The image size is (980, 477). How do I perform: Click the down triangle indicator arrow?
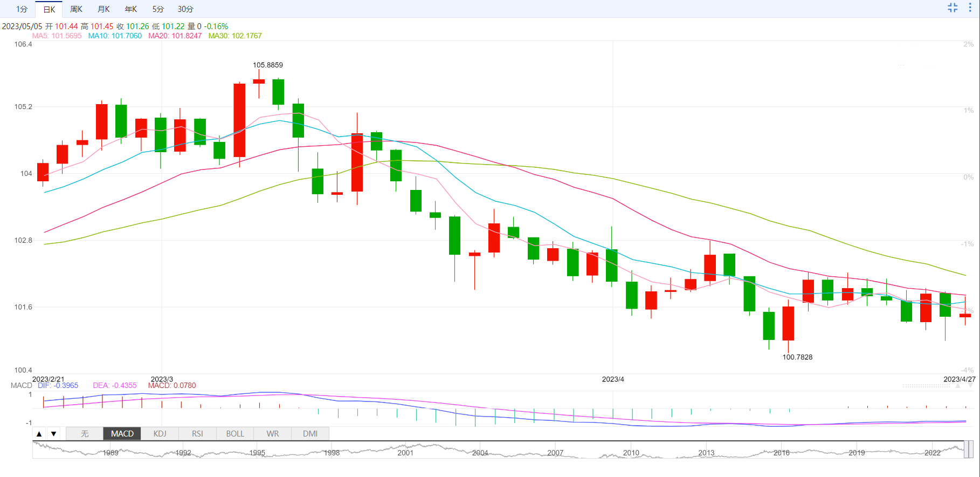(53, 434)
